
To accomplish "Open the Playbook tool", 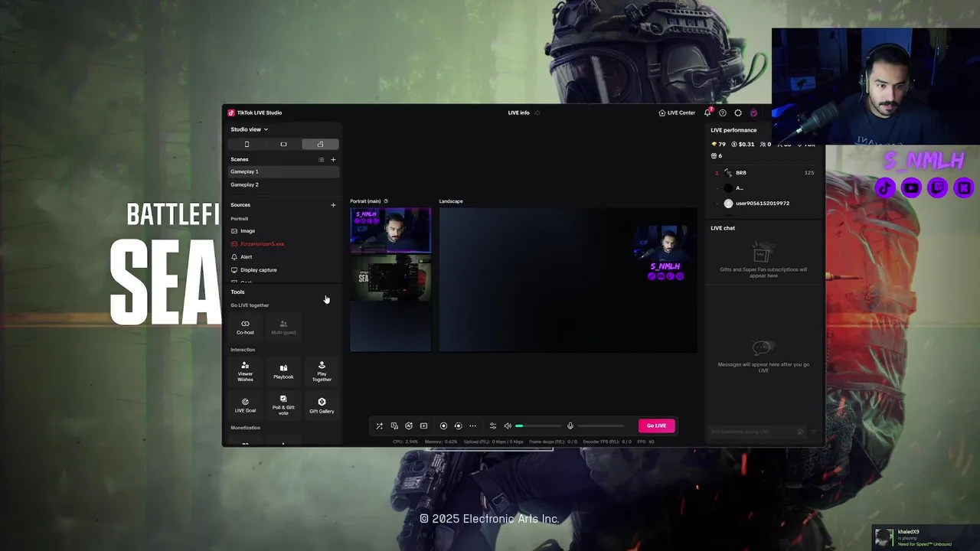I will pos(283,372).
